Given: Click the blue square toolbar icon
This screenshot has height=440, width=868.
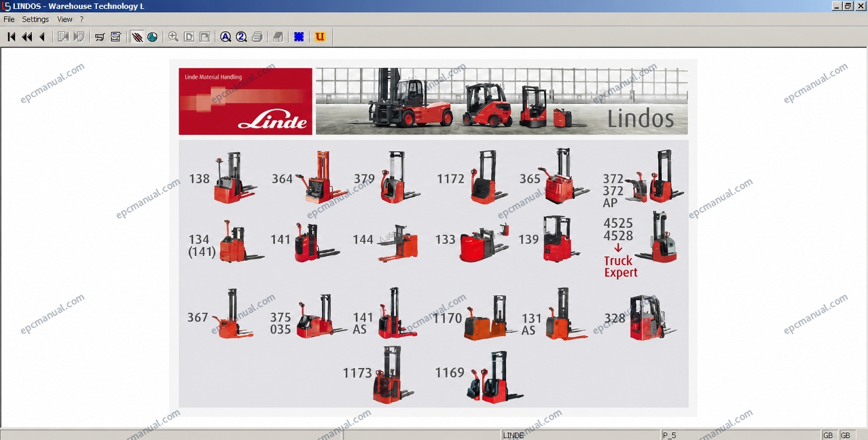Looking at the screenshot, I should click(x=299, y=37).
